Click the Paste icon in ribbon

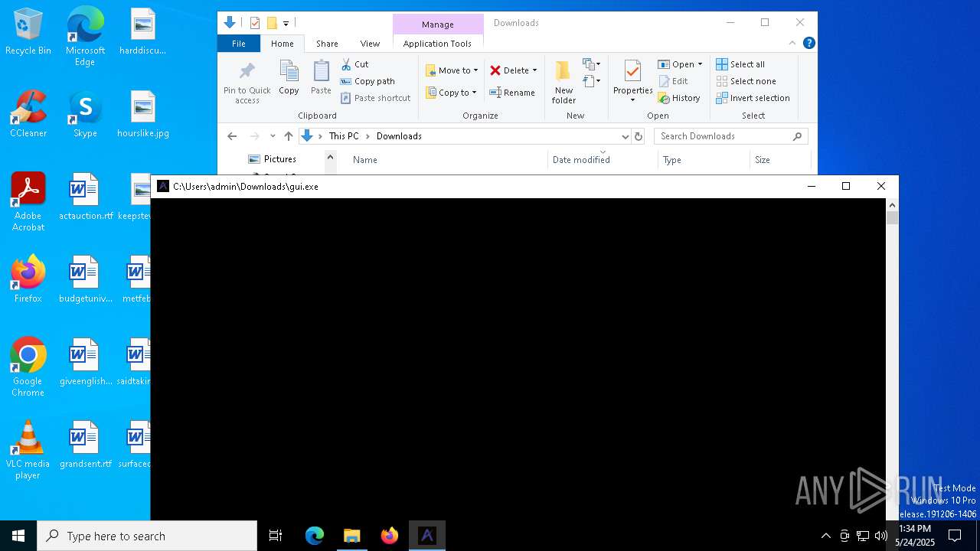(321, 78)
